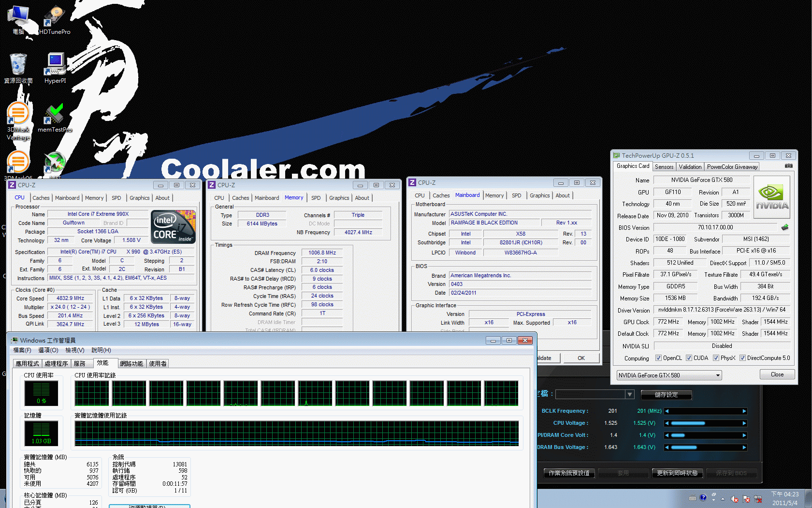Open the HDTunePro desktop shortcut
The height and width of the screenshot is (508, 812).
[55, 20]
